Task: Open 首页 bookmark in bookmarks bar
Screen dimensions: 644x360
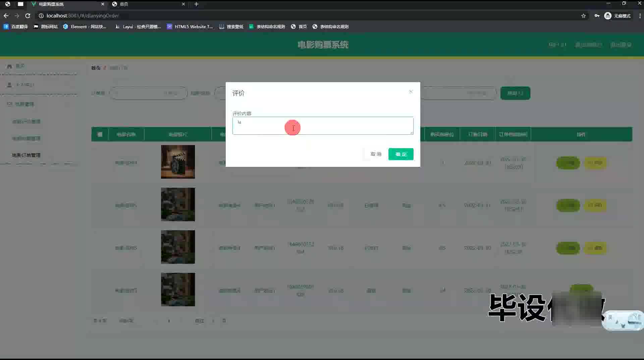Action: (299, 27)
